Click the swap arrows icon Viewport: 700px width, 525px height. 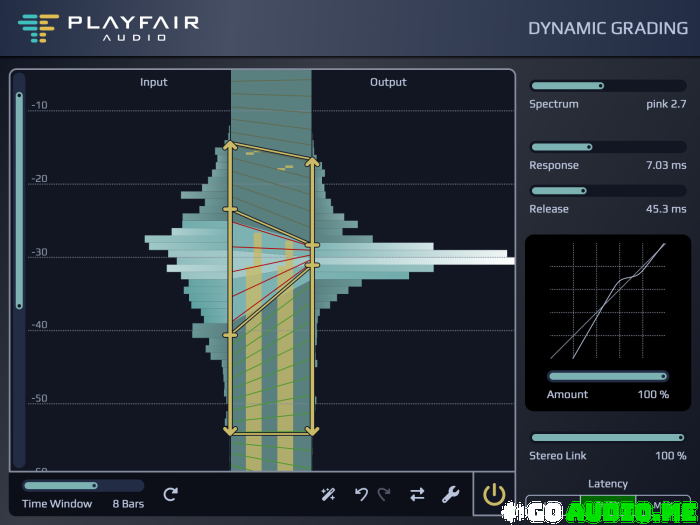pos(417,494)
